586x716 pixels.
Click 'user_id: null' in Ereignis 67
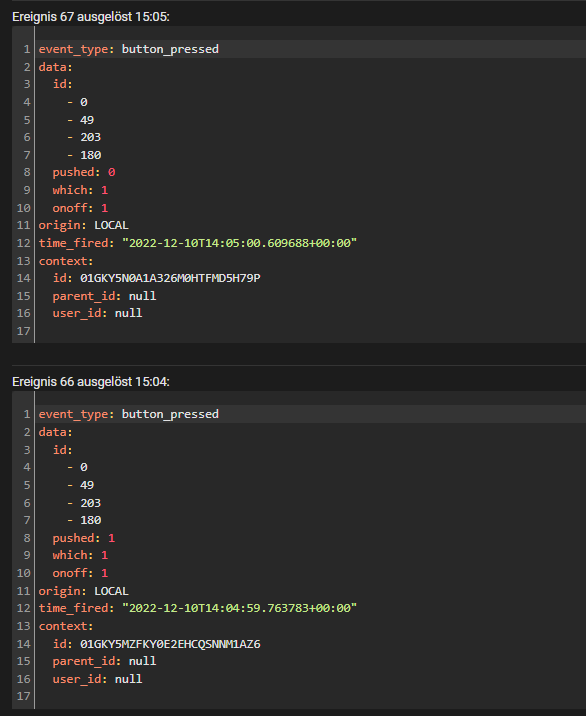(x=97, y=313)
